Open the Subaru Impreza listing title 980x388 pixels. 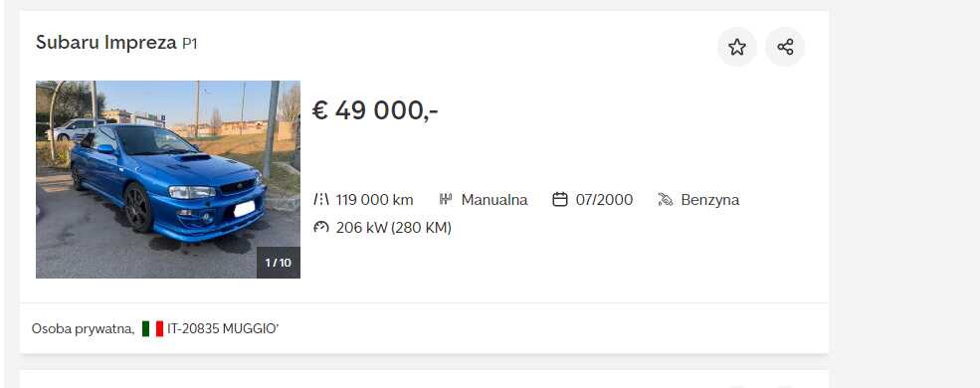[106, 43]
